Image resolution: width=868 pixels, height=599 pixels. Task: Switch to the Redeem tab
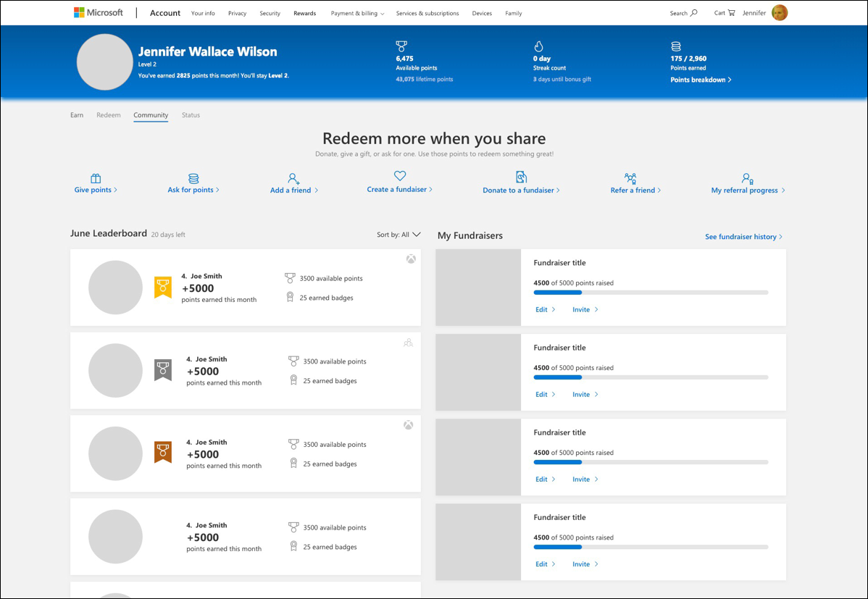[x=109, y=115]
